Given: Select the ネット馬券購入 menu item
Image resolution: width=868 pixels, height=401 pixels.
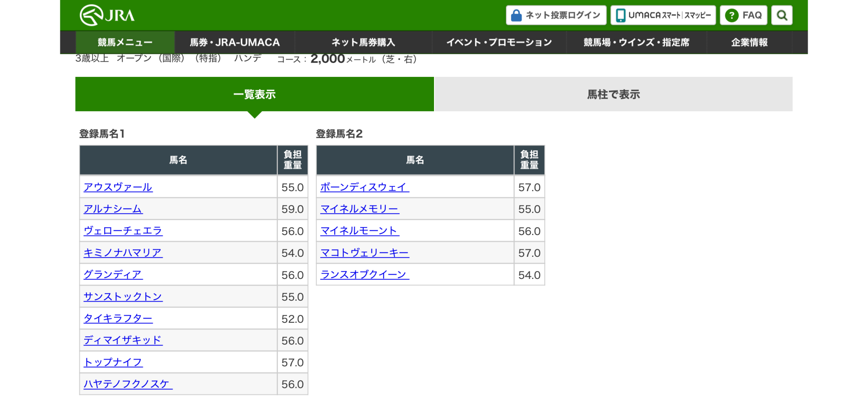Looking at the screenshot, I should (x=363, y=43).
